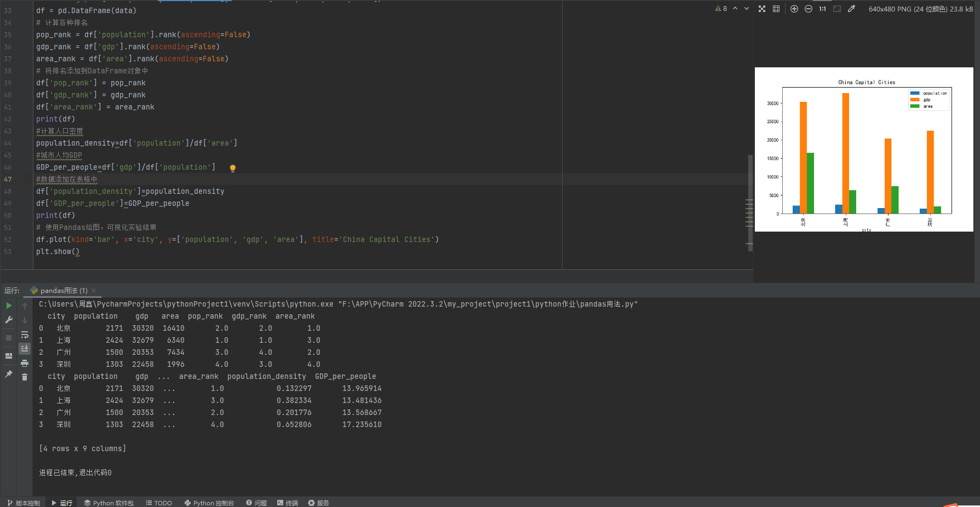Click the bar chart image preview
This screenshot has height=507, width=980.
(x=864, y=149)
